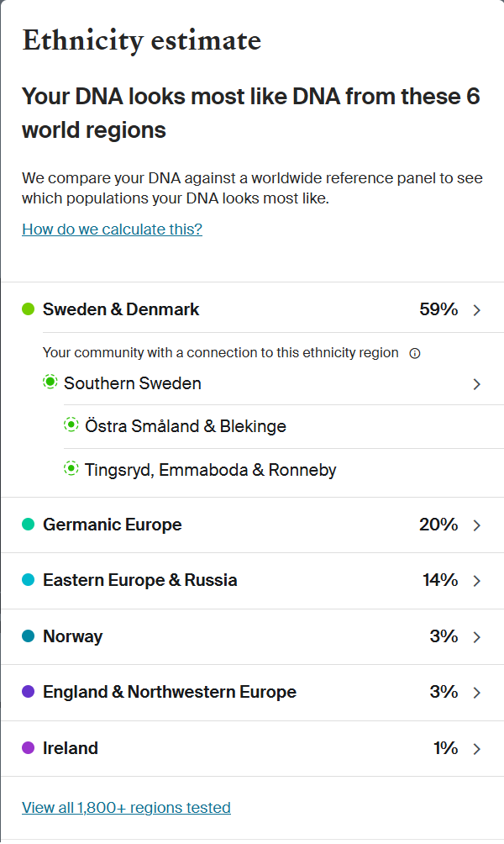
Task: Click the purple Ireland color dot
Action: click(28, 747)
